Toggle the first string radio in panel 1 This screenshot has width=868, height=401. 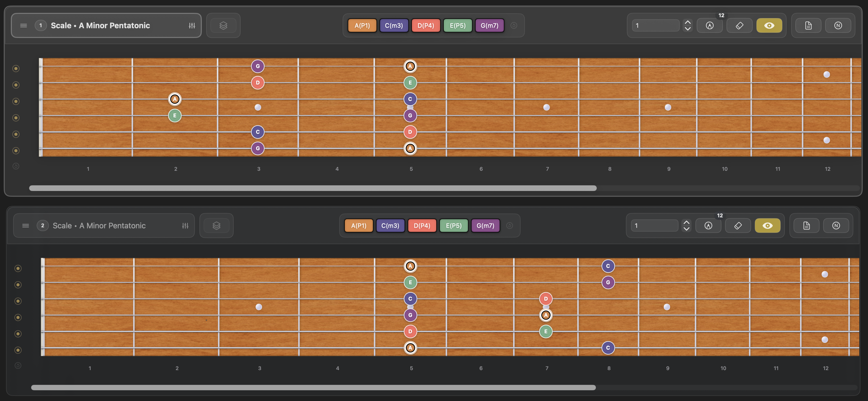click(16, 69)
